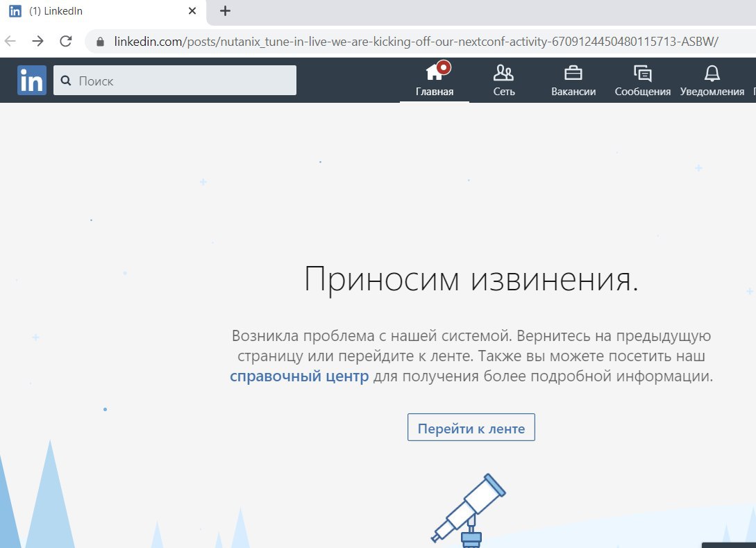
Task: Open the Вакансии jobs tab
Action: coord(573,80)
